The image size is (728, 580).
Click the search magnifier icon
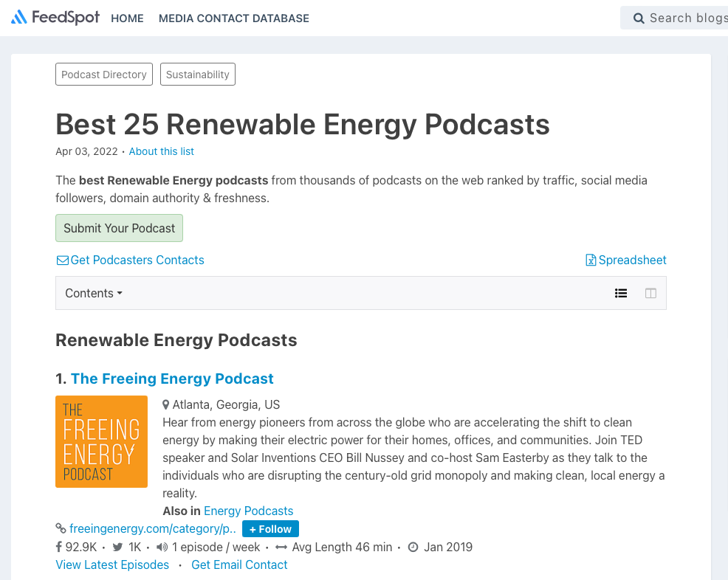[x=639, y=18]
